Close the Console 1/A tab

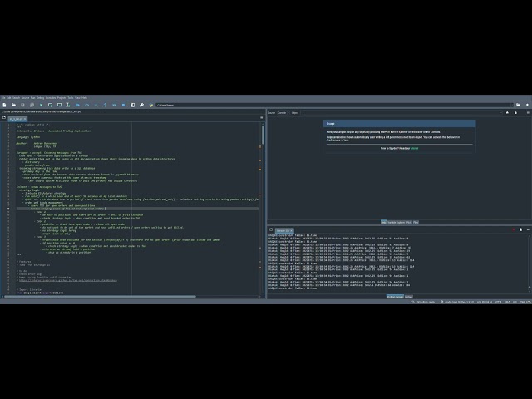point(292,231)
